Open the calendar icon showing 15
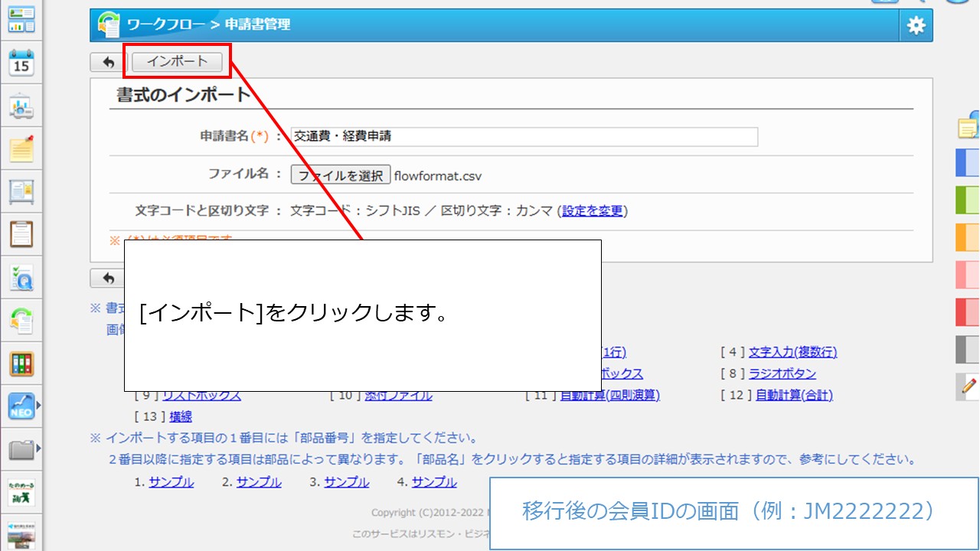 coord(21,63)
